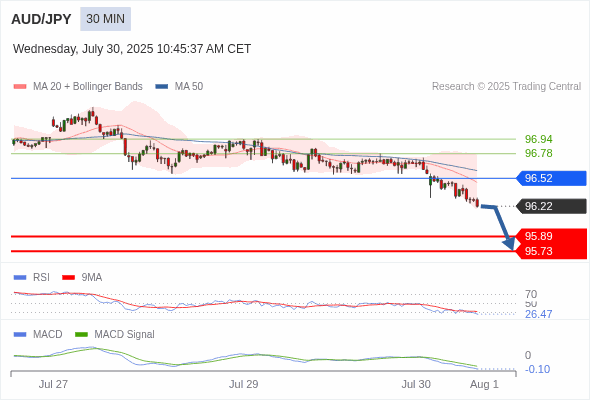This screenshot has width=590, height=400.
Task: Click the MACD Signal green swatch
Action: (81, 335)
